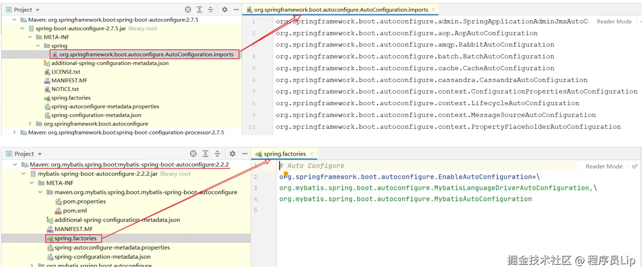Toggle Reader Mode in spring.factories editor
The height and width of the screenshot is (275, 644).
tap(604, 166)
